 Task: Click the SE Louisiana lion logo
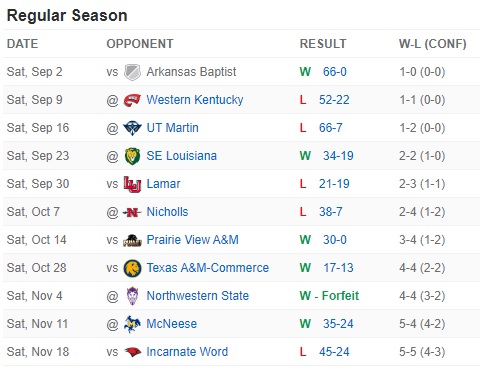pos(132,156)
